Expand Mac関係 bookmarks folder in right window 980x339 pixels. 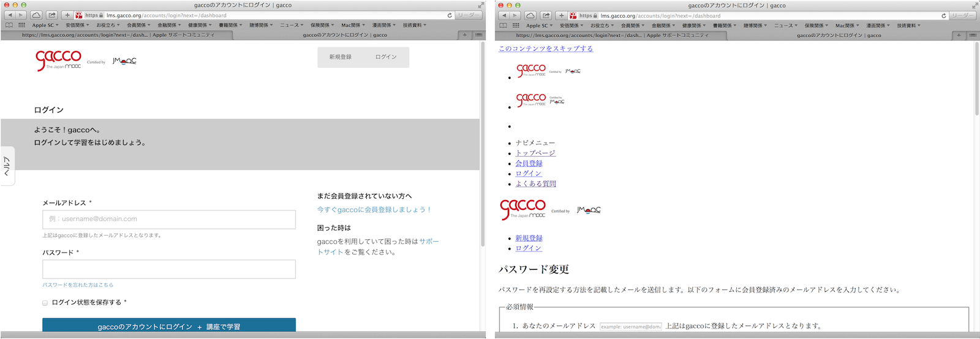click(x=847, y=26)
